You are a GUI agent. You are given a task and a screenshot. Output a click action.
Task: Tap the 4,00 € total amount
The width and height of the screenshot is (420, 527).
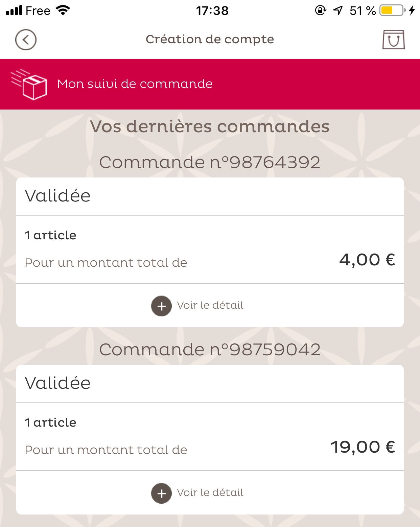tap(367, 260)
